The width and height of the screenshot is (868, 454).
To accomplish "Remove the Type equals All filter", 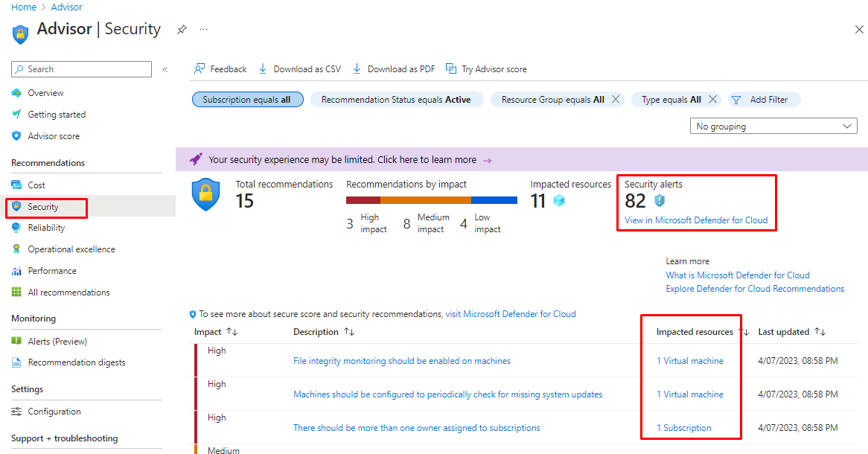I will click(712, 100).
